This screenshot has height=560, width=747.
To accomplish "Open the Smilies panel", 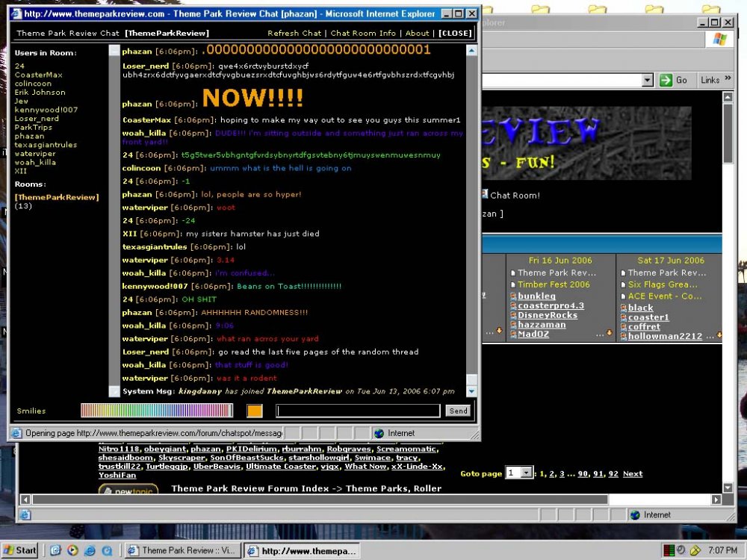I will [x=31, y=411].
